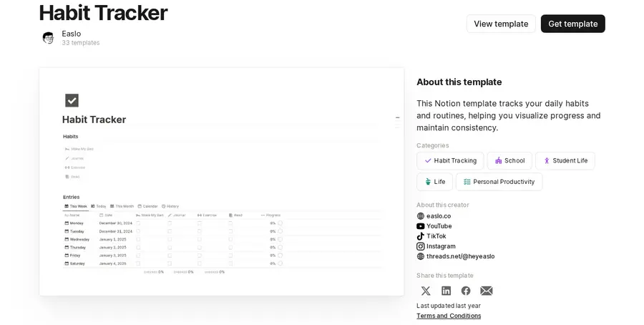Click Journal habit in preview list

coord(74,158)
